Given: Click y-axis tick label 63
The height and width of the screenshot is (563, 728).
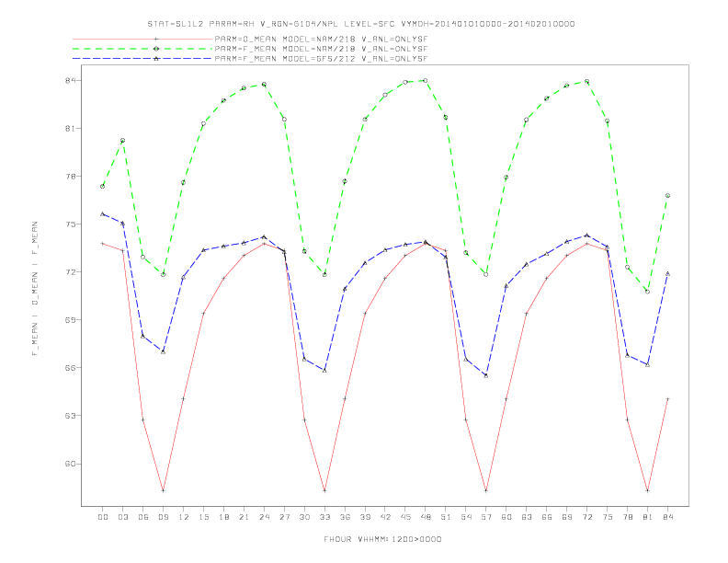Looking at the screenshot, I should [70, 416].
